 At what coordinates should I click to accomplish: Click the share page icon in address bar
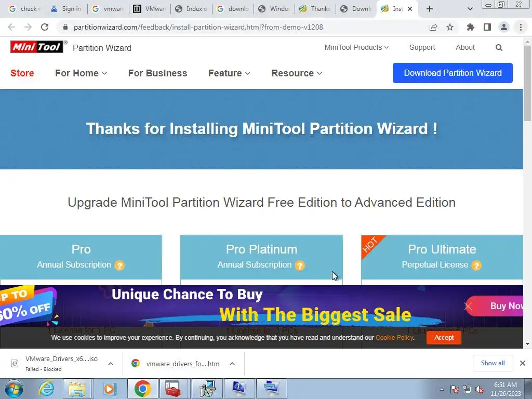(433, 27)
